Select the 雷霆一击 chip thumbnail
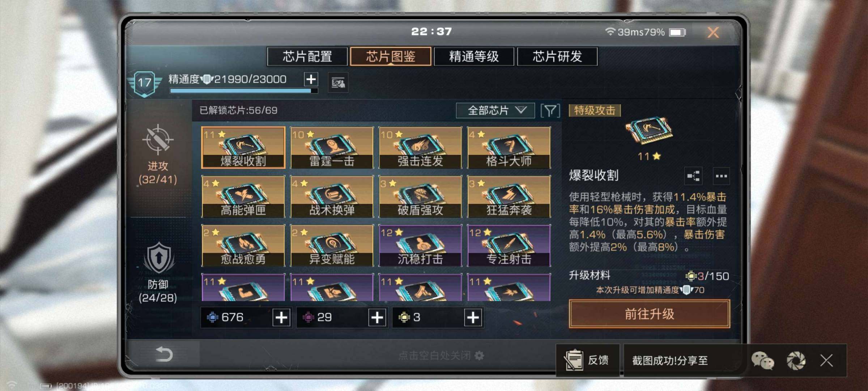Viewport: 868px width, 391px height. pyautogui.click(x=332, y=147)
